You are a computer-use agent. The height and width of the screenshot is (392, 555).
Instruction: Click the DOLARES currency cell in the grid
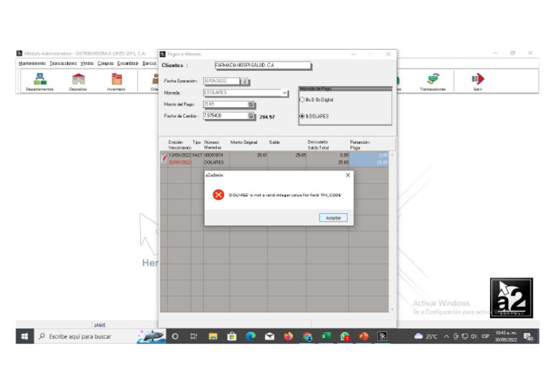point(214,162)
